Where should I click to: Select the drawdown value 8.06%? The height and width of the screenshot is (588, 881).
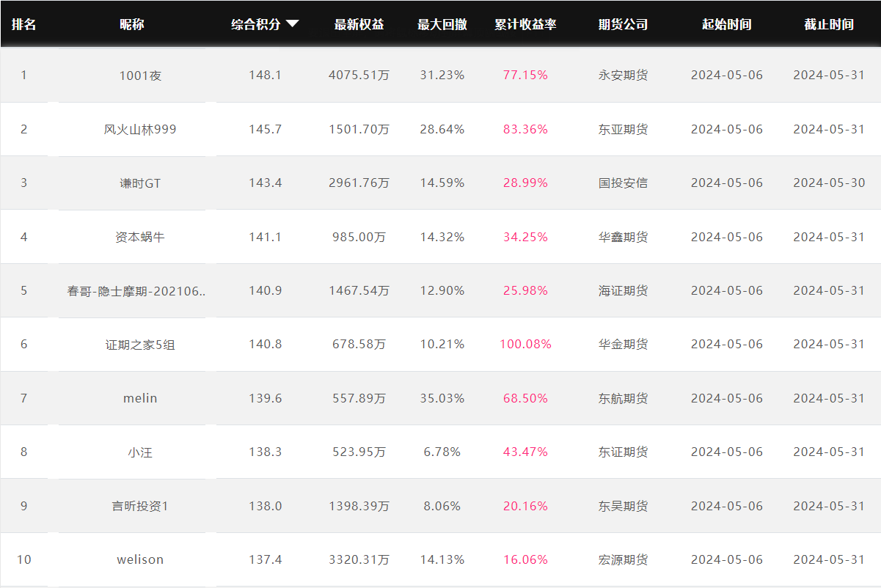pos(442,506)
